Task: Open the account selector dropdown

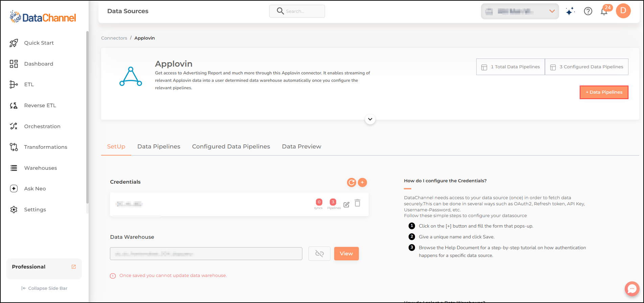Action: tap(520, 11)
